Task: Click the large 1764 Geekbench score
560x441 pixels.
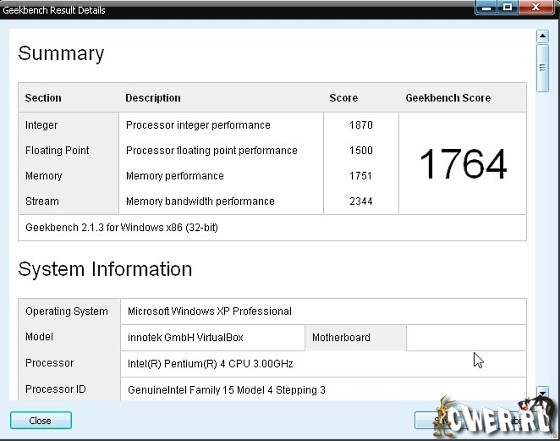Action: (x=463, y=164)
